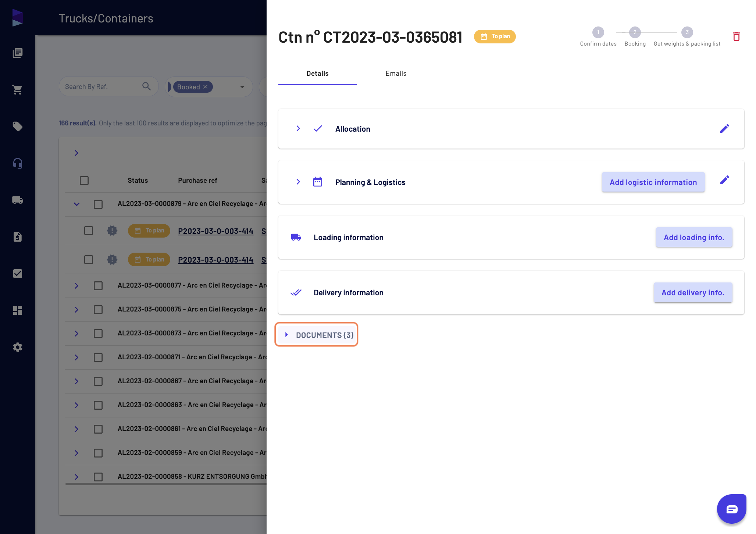Check the AL2023-03-0000879 row checkbox
756x534 pixels.
click(98, 204)
